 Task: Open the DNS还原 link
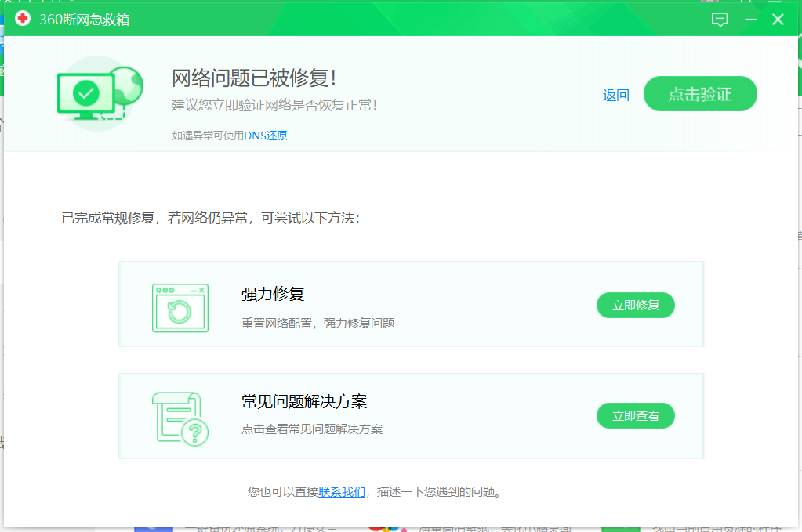click(266, 136)
